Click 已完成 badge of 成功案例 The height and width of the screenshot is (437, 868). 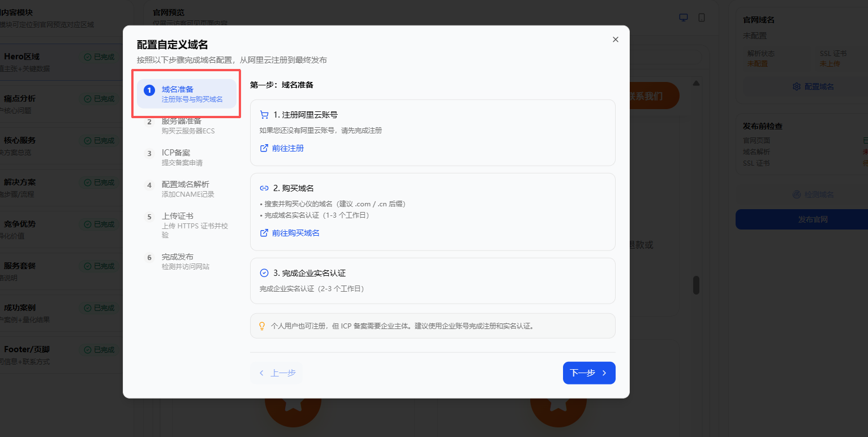(x=99, y=308)
